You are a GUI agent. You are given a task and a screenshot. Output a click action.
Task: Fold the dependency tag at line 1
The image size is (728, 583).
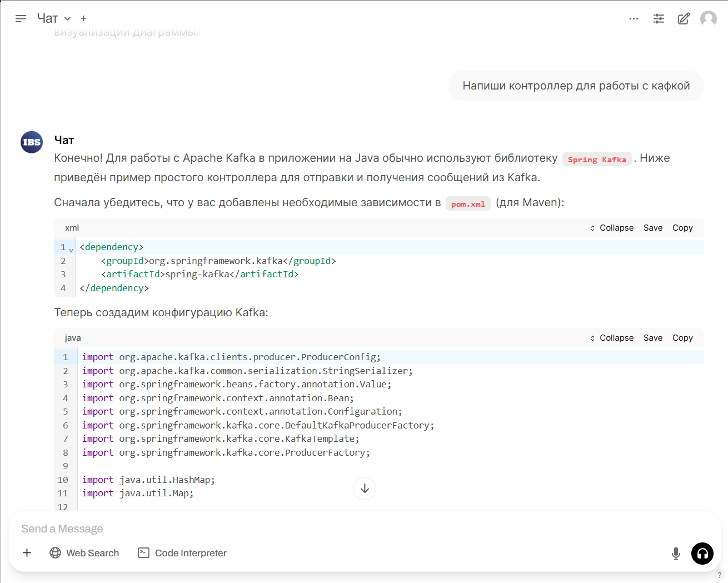71,250
